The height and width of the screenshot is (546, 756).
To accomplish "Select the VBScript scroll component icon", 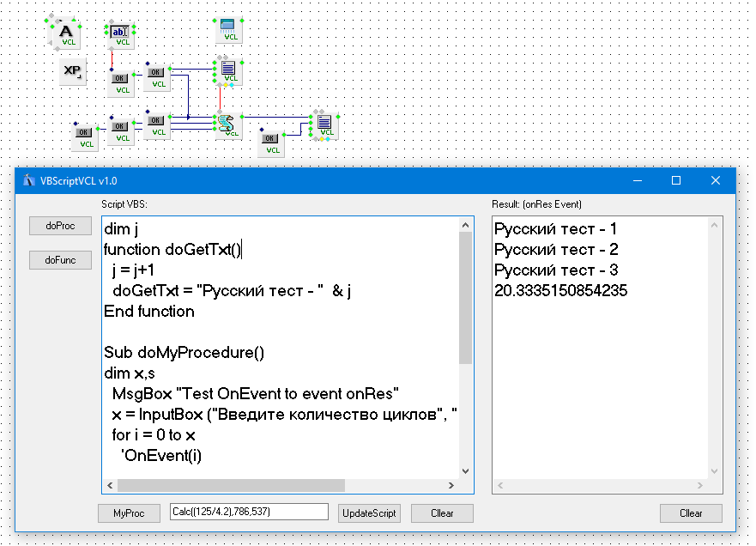I will (x=227, y=126).
